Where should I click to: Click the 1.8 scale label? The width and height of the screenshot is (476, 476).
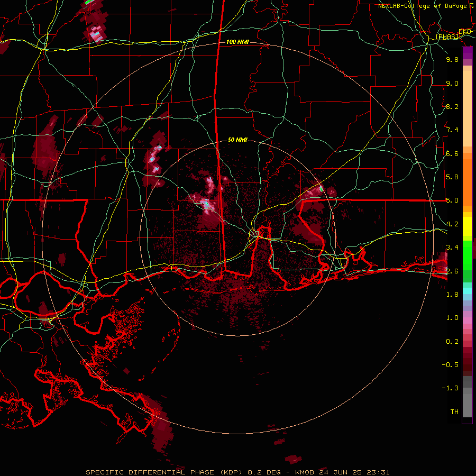point(452,295)
